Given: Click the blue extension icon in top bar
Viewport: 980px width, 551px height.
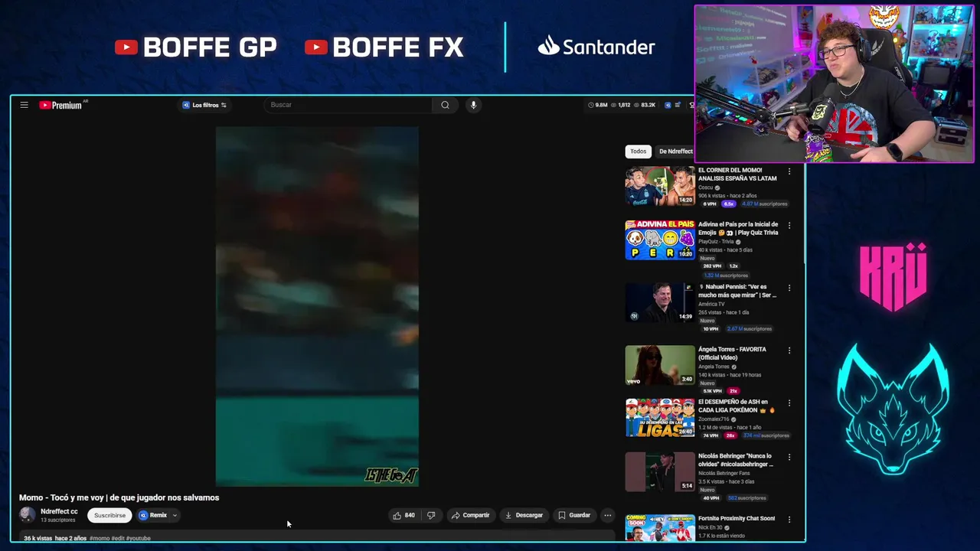Looking at the screenshot, I should pyautogui.click(x=668, y=105).
